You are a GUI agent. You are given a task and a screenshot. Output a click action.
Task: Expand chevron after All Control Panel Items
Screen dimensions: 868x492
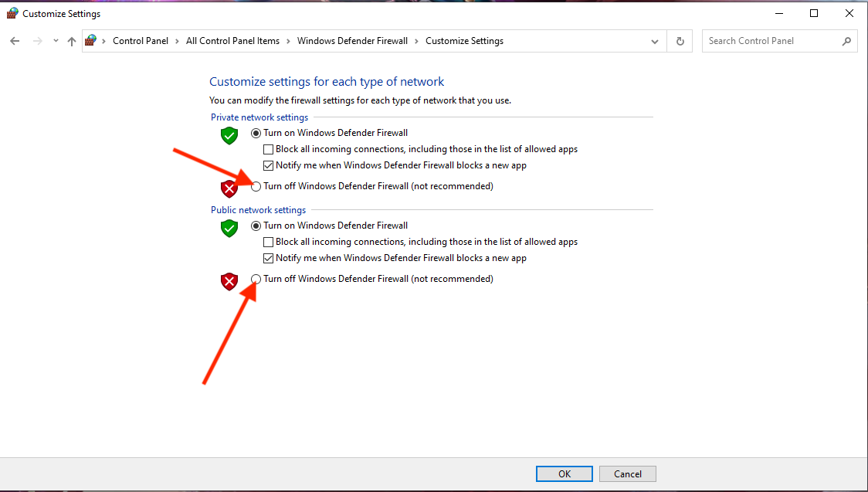pos(288,41)
